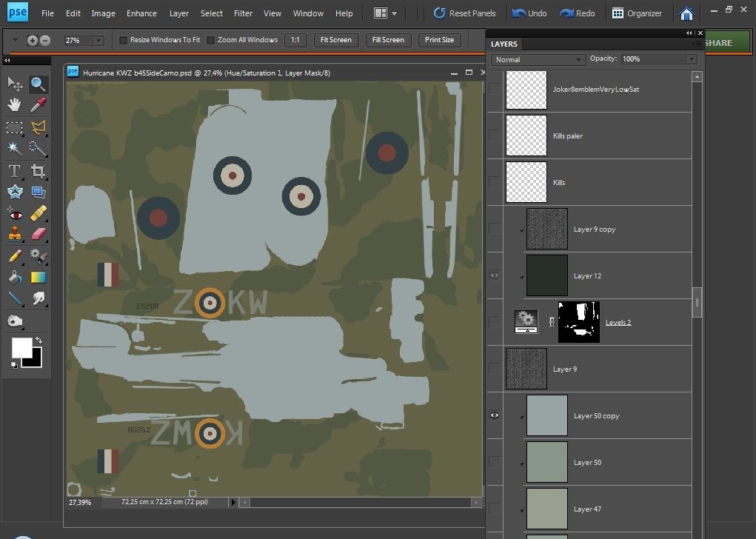Select the Gradient tool
The width and height of the screenshot is (756, 539).
click(38, 278)
